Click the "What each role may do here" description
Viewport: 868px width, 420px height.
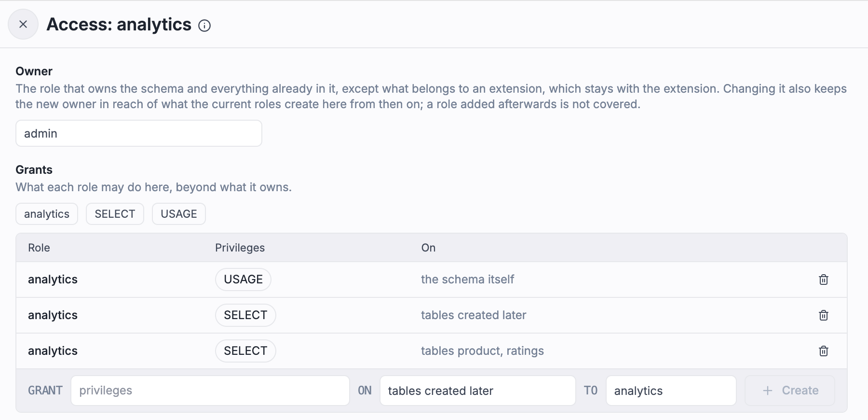point(154,187)
